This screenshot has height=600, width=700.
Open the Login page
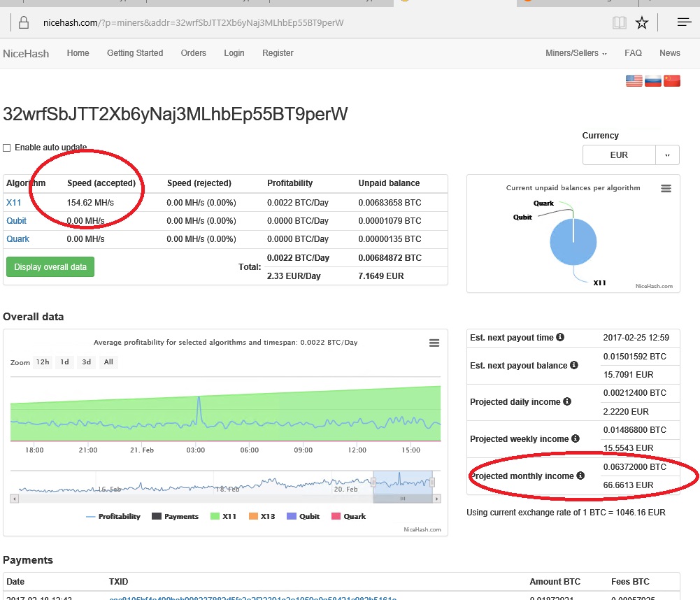tap(234, 53)
